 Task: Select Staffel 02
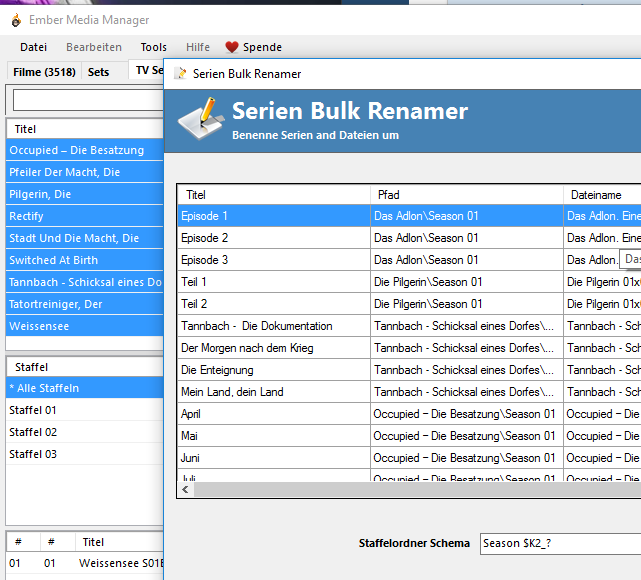click(84, 432)
